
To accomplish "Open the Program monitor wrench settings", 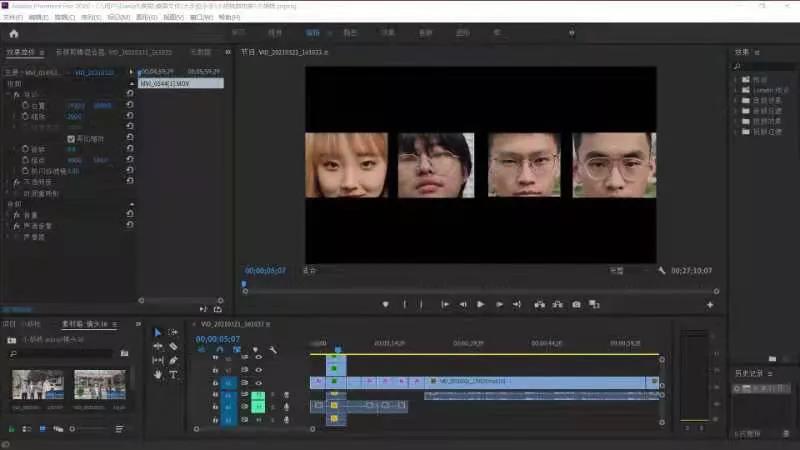I will (x=662, y=270).
